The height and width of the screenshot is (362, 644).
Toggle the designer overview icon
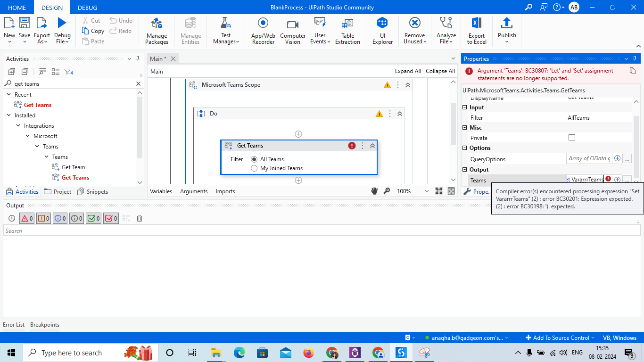click(451, 191)
